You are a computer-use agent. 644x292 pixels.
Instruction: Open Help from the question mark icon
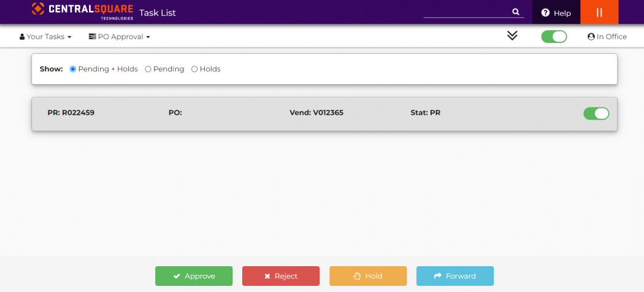pyautogui.click(x=545, y=13)
